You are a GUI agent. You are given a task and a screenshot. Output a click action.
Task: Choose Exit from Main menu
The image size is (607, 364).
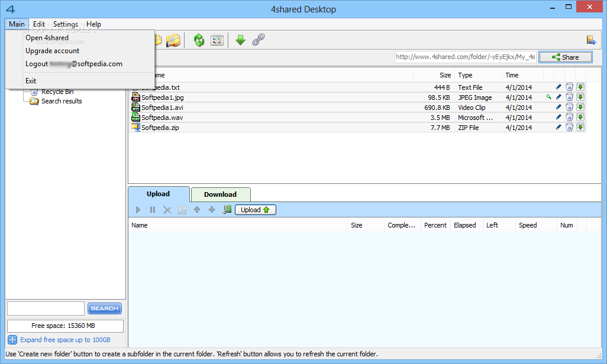click(31, 81)
